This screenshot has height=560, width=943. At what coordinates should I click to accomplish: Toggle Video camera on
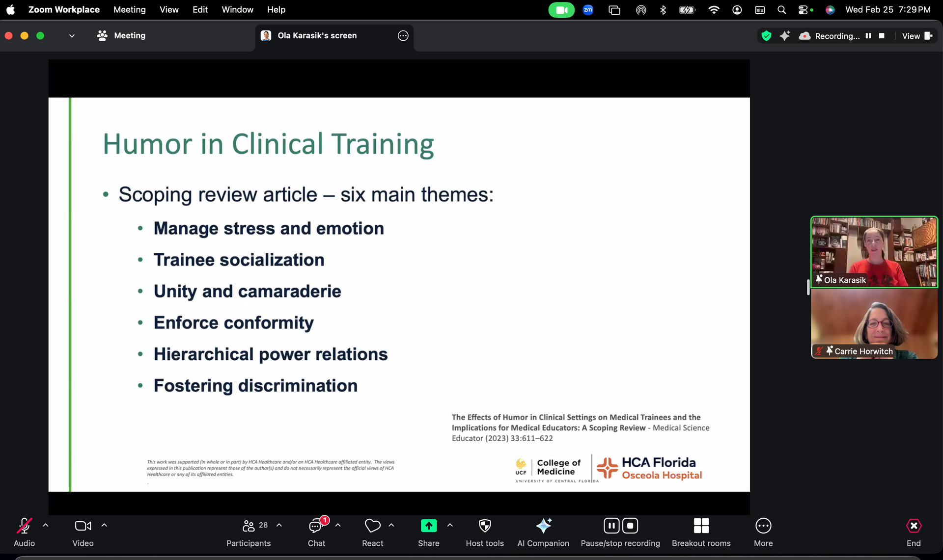point(83,526)
